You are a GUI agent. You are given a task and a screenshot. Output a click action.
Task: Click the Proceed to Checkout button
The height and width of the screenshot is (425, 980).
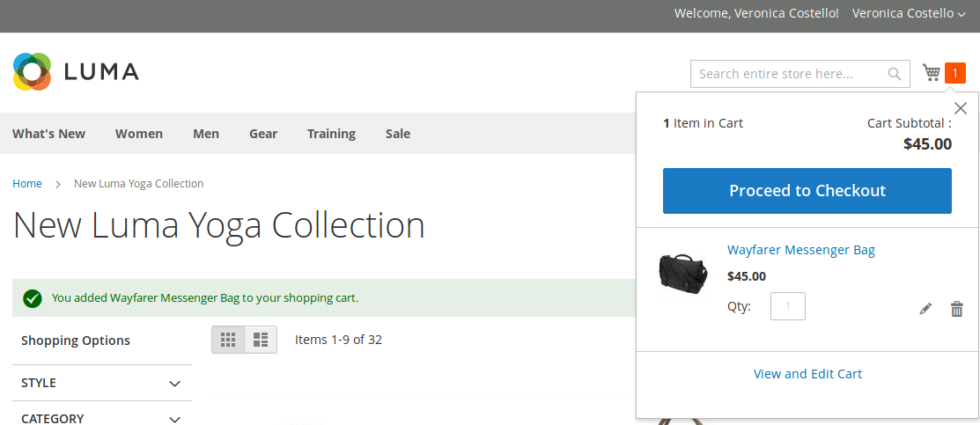click(807, 191)
